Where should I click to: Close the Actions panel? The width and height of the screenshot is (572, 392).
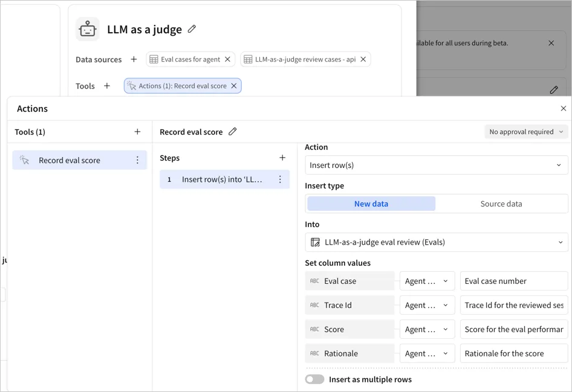point(564,108)
